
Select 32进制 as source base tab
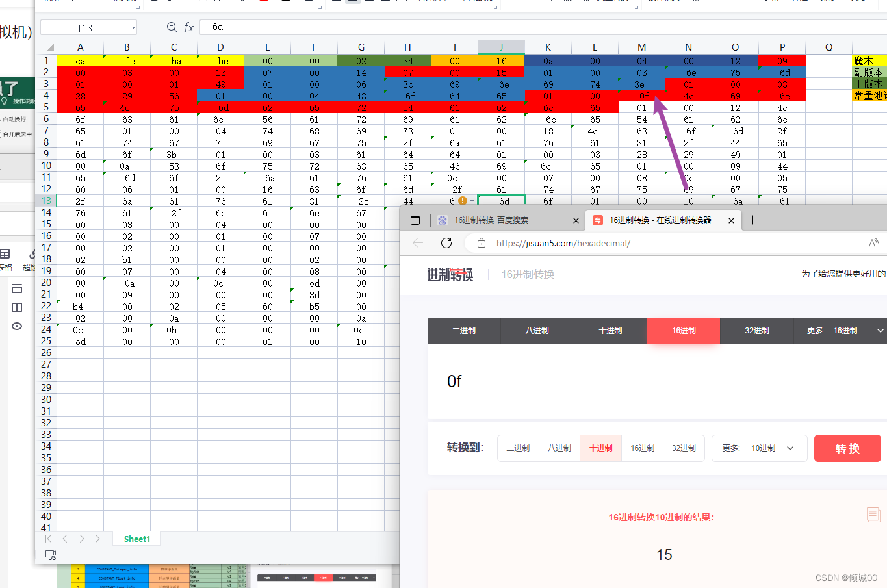(757, 331)
